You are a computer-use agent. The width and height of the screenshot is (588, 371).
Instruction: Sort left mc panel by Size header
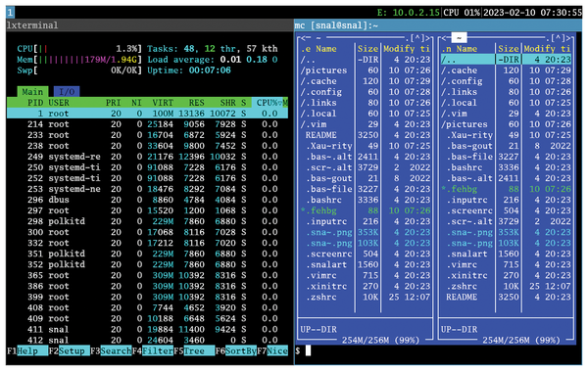click(367, 49)
